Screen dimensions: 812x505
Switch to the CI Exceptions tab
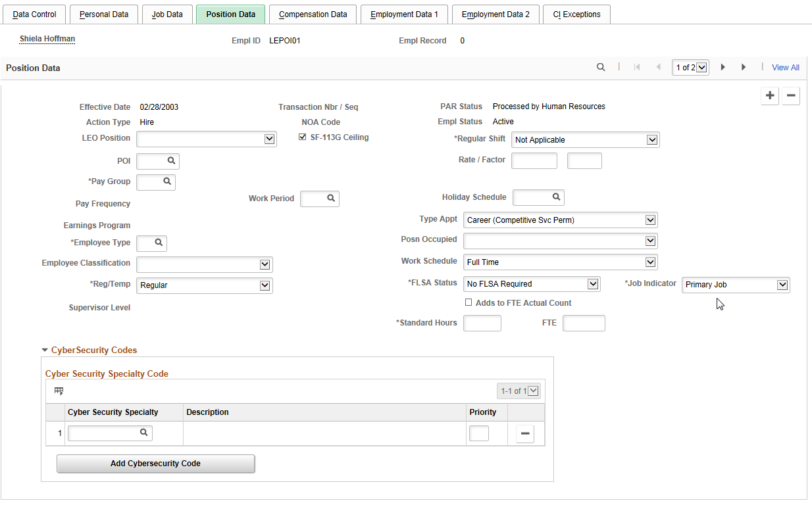576,14
